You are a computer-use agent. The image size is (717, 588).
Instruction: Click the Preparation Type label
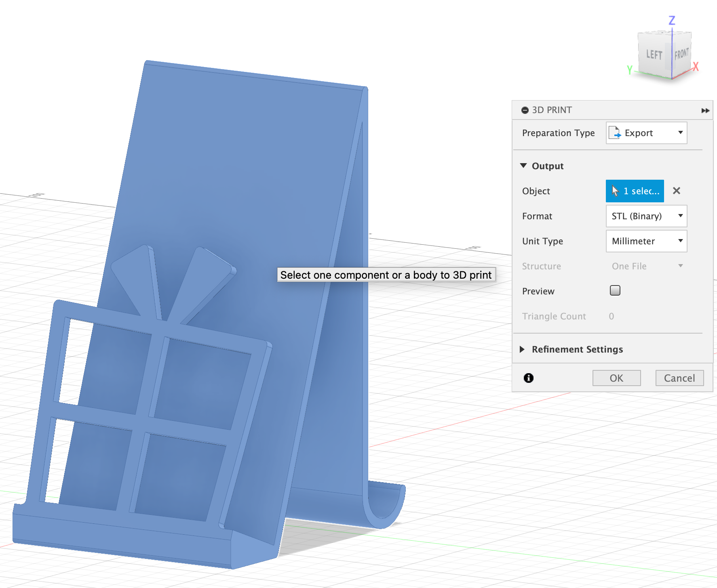(x=558, y=133)
